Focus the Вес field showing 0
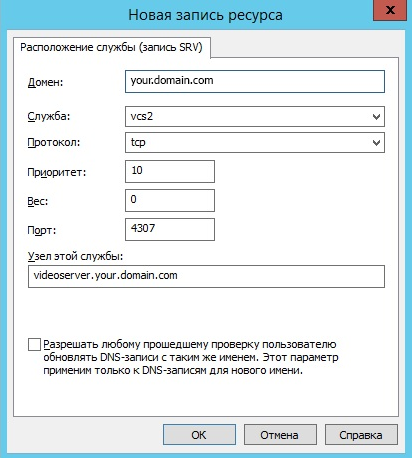The image size is (412, 458). 170,200
